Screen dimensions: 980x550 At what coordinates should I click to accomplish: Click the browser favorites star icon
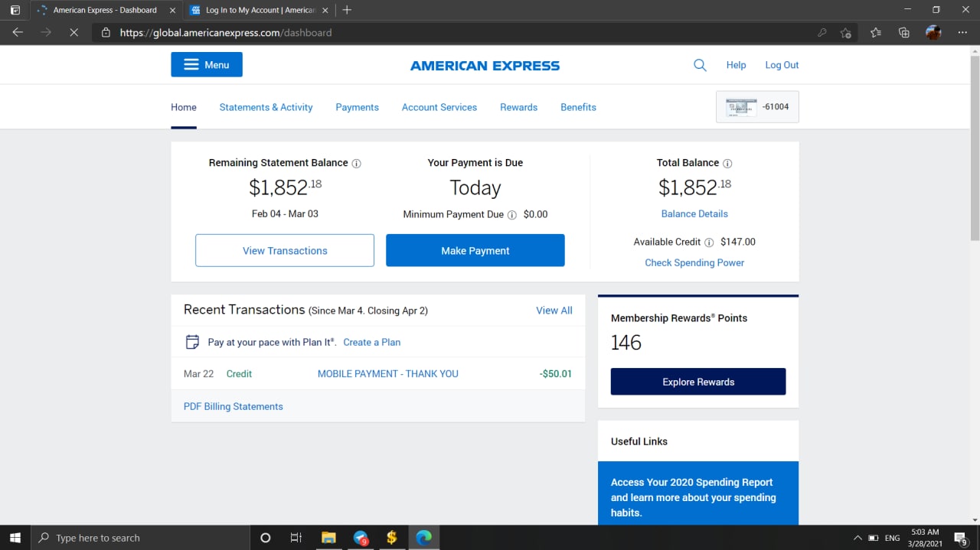click(x=875, y=33)
